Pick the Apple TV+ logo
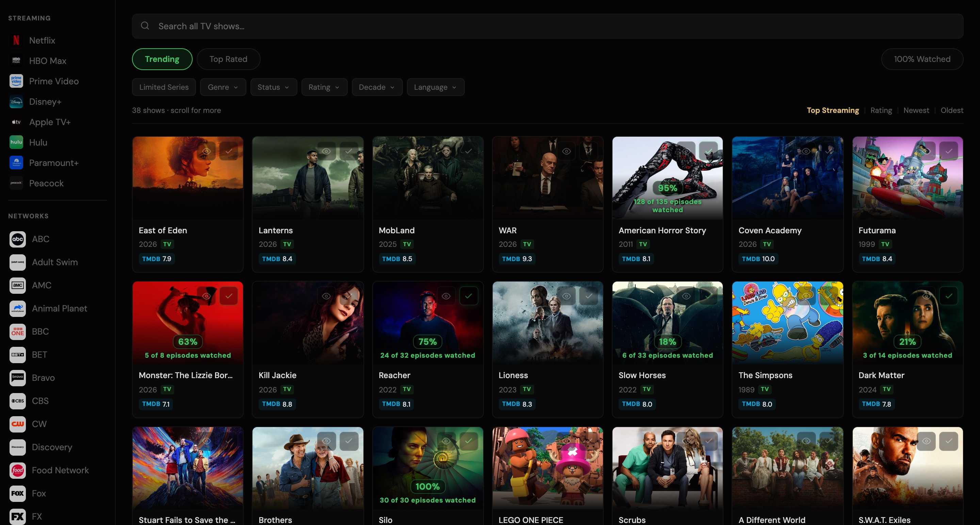This screenshot has width=980, height=525. [16, 122]
